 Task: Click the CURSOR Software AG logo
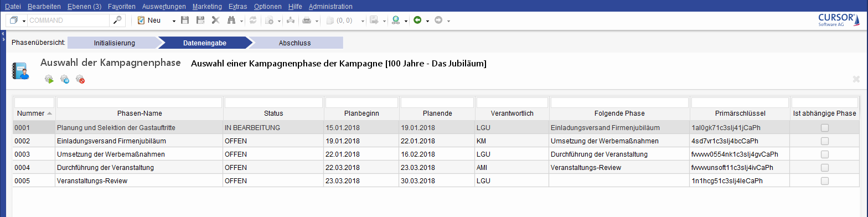tap(840, 20)
